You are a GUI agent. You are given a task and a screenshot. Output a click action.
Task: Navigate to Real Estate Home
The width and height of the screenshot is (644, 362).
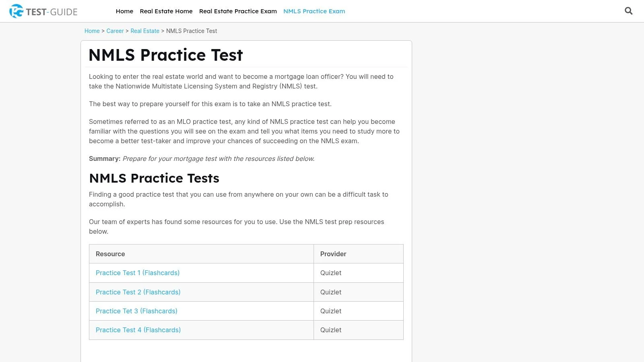coord(166,11)
